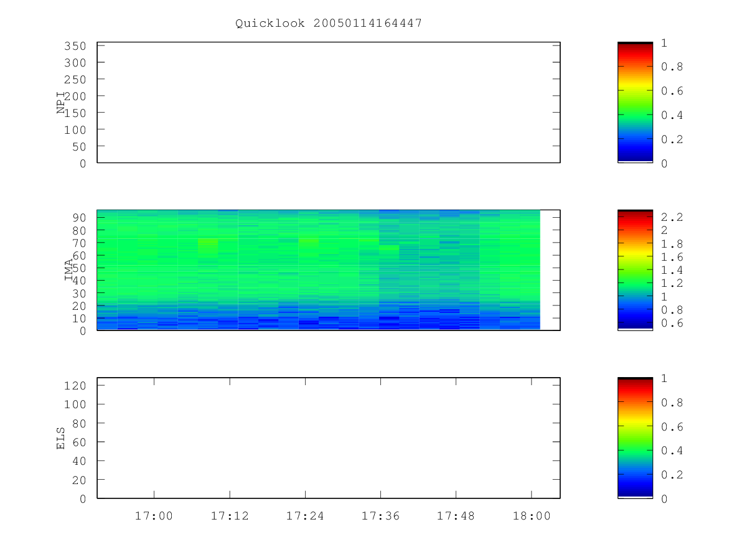The width and height of the screenshot is (747, 560).
Task: Click the 17:24 time tick label
Action: coord(305,516)
